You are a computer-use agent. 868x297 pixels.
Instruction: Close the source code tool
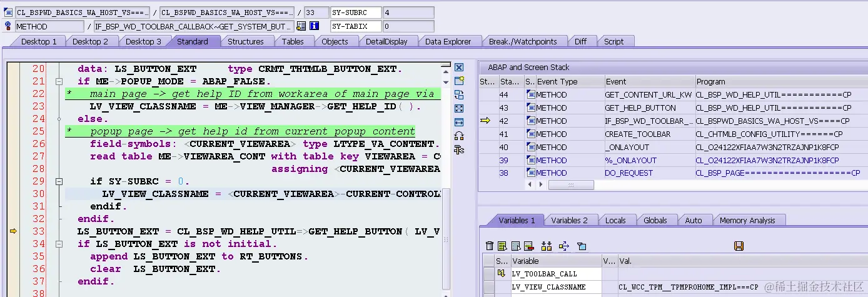(459, 68)
